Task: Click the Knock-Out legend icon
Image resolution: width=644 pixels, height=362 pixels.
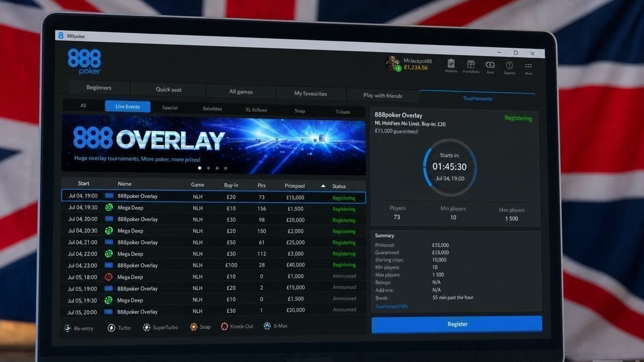Action: [x=224, y=326]
